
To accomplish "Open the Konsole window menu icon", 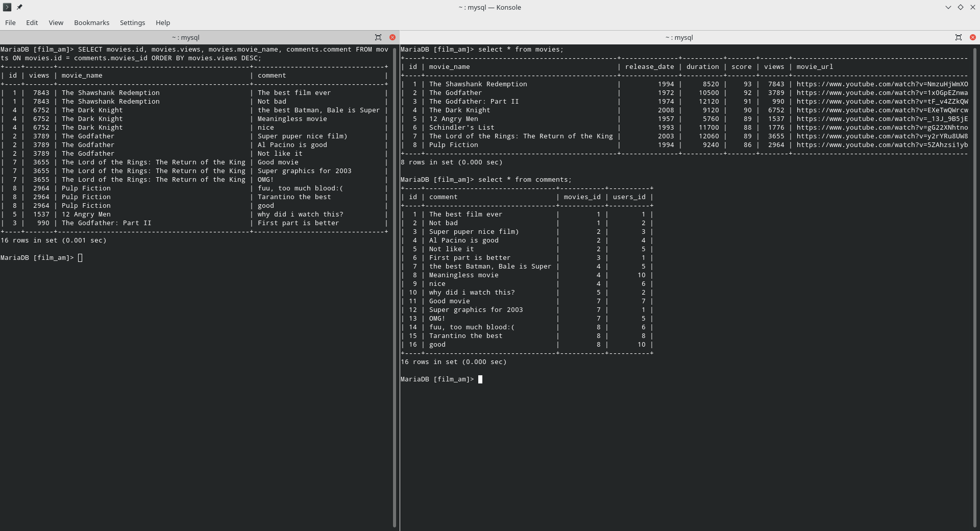I will point(7,7).
